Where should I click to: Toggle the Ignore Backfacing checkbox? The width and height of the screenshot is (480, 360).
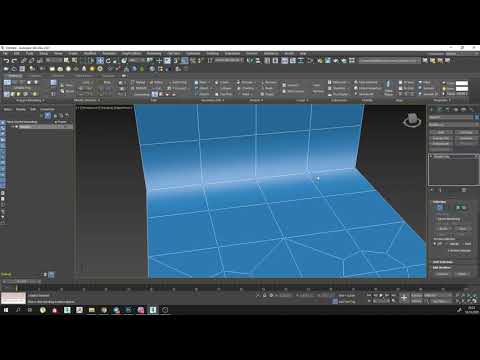pyautogui.click(x=436, y=219)
